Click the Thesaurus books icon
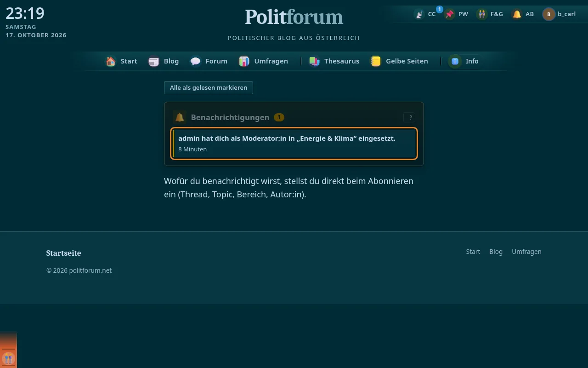 point(314,61)
